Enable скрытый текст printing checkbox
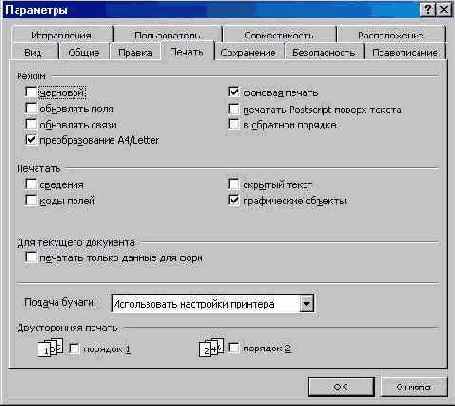This screenshot has width=455, height=406. (x=234, y=184)
